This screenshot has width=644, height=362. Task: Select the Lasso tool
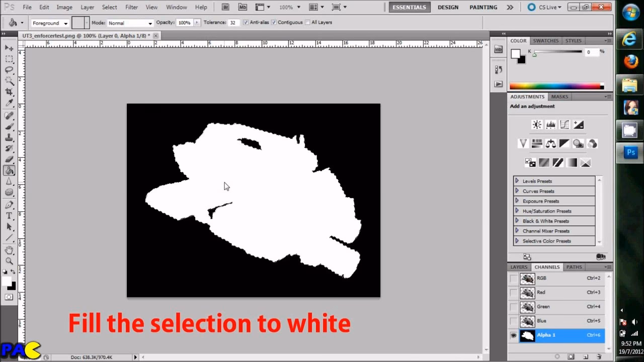click(x=9, y=70)
